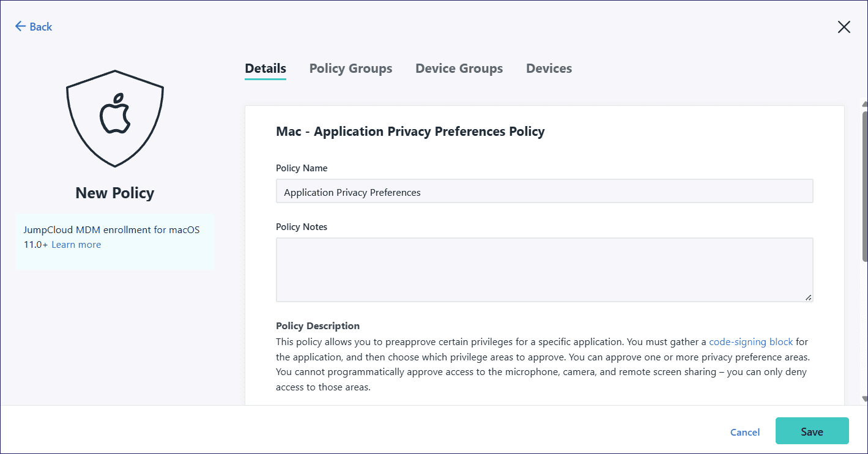Click the Policy Description heading

[x=317, y=326]
